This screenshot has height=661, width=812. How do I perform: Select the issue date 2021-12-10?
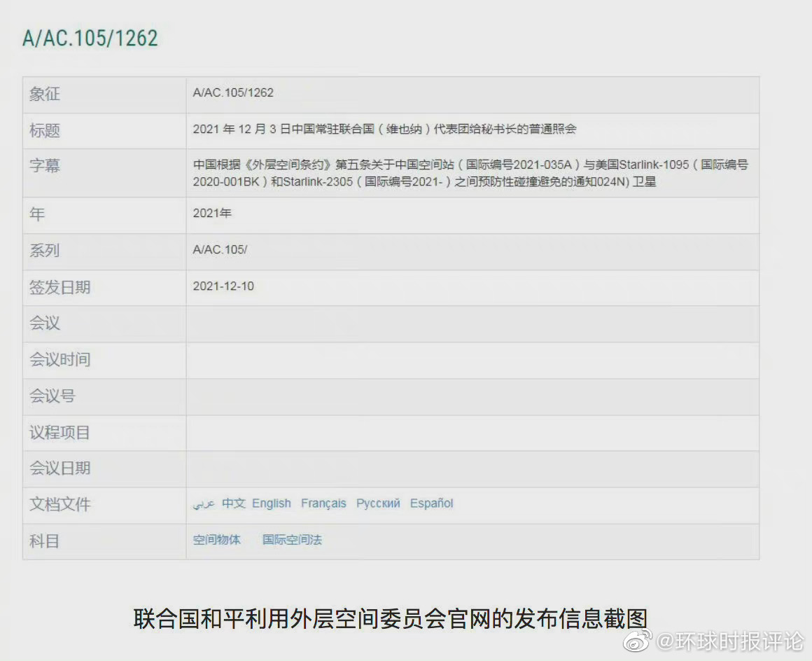coord(223,286)
